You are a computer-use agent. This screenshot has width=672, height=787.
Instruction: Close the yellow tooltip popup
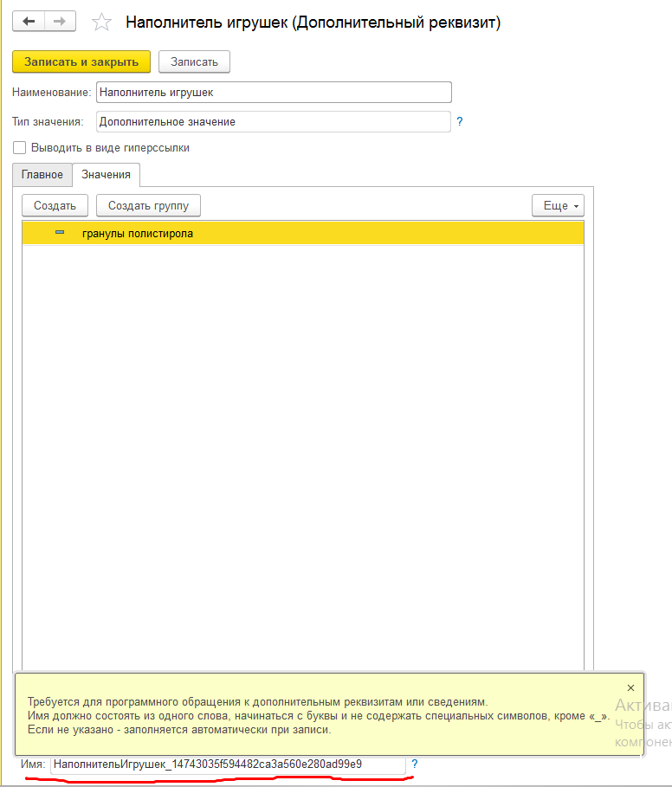coord(630,687)
